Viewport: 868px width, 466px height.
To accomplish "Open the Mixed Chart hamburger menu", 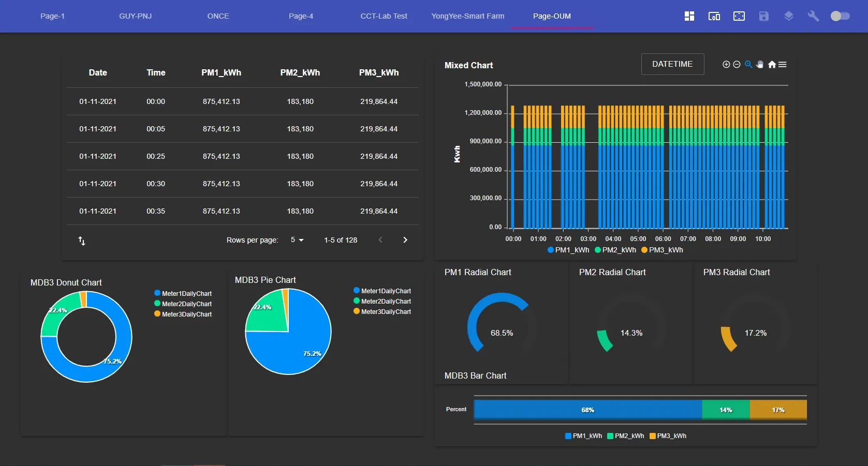I will coord(783,65).
